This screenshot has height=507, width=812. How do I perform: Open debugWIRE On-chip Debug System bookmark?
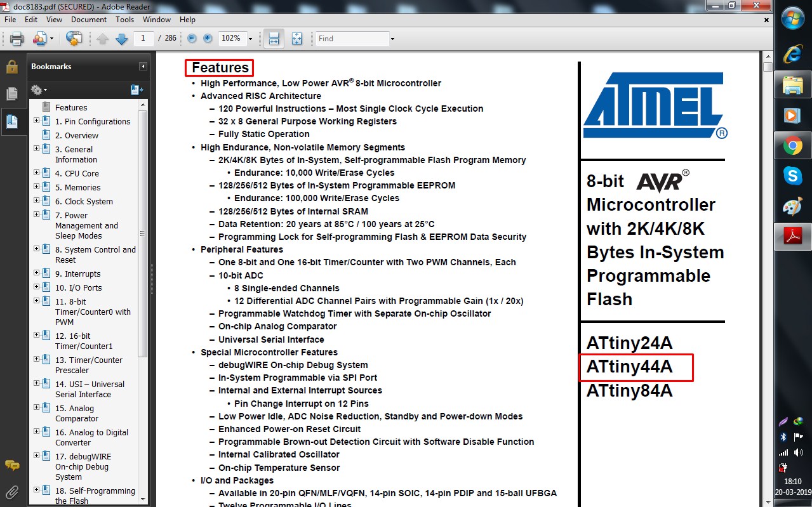pos(83,467)
